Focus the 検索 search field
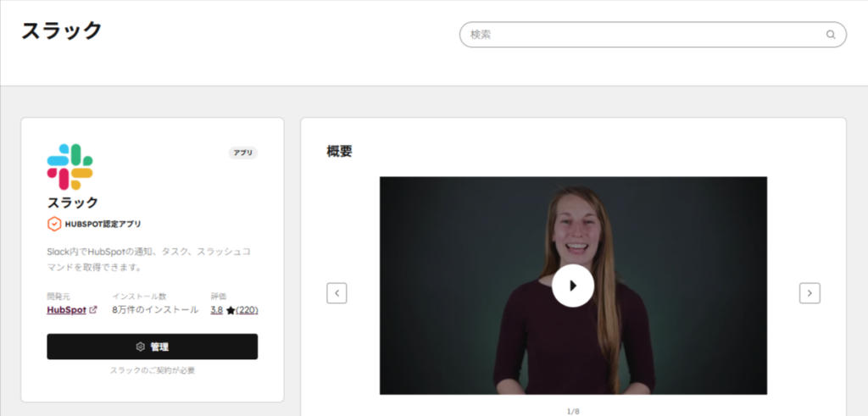Screen dimensions: 868x416 point(653,34)
